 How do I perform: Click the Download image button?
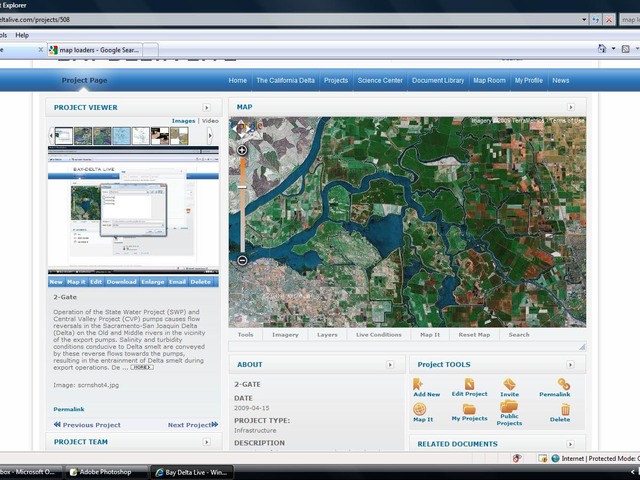point(121,282)
